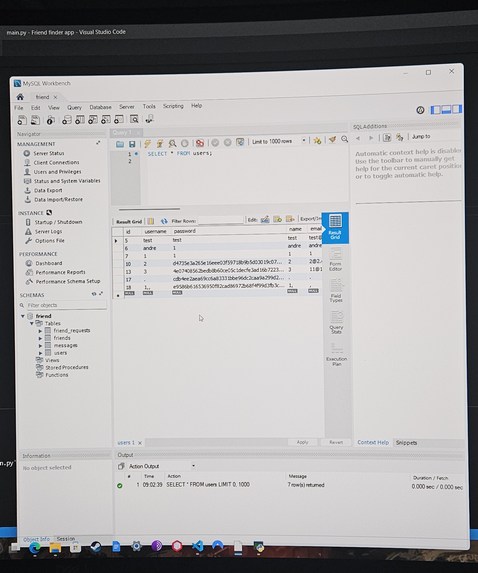
Task: Collapse the Tables tree node
Action: point(32,323)
